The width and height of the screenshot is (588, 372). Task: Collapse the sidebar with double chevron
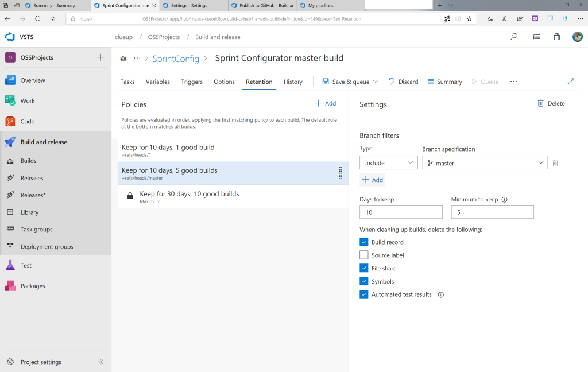100,362
